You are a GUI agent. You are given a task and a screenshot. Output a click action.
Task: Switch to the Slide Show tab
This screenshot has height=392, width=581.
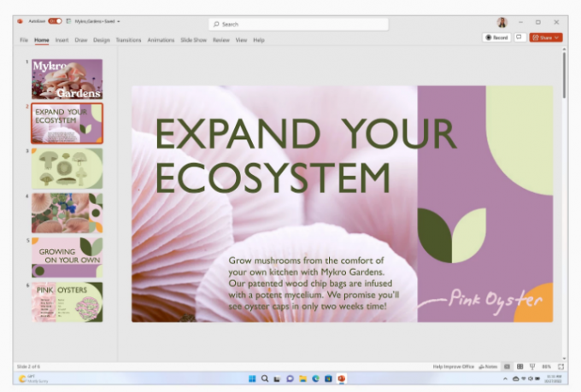point(193,40)
